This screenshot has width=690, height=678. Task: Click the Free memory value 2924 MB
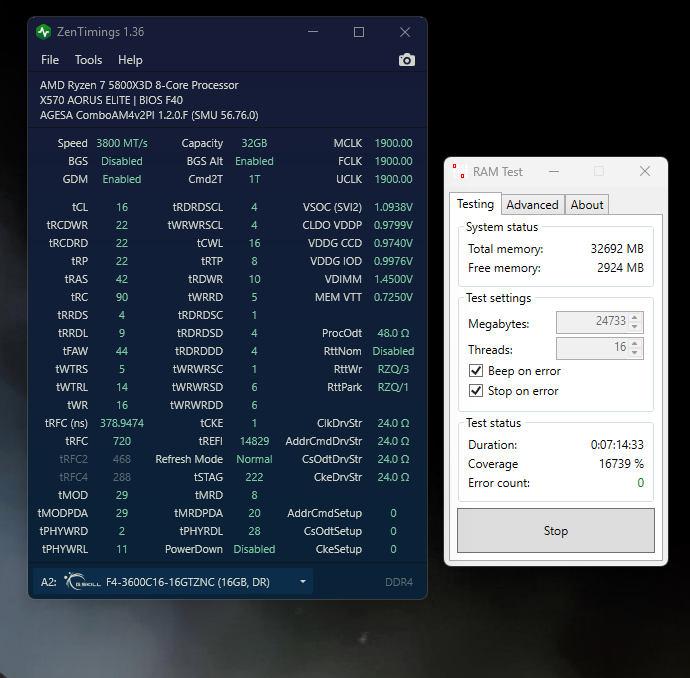point(620,268)
